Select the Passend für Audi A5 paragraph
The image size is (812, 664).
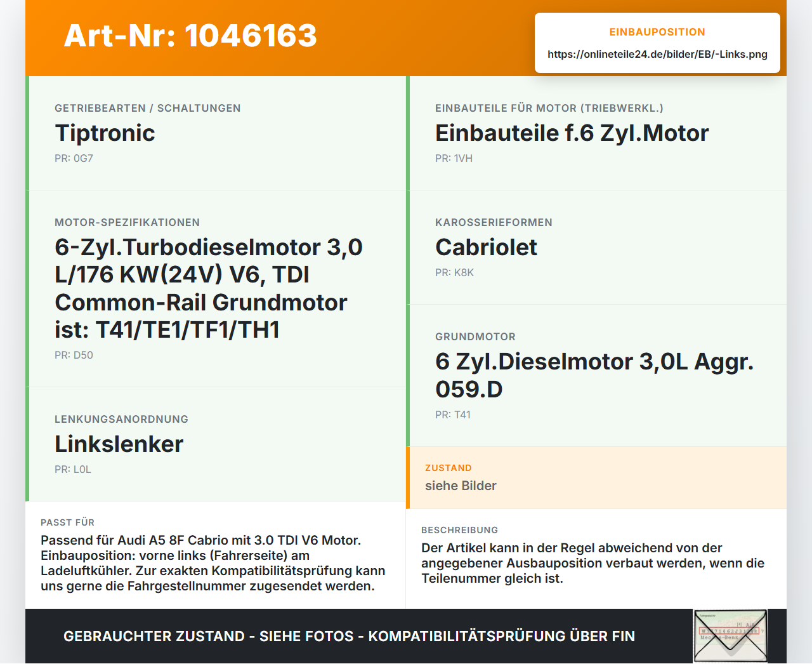(213, 563)
